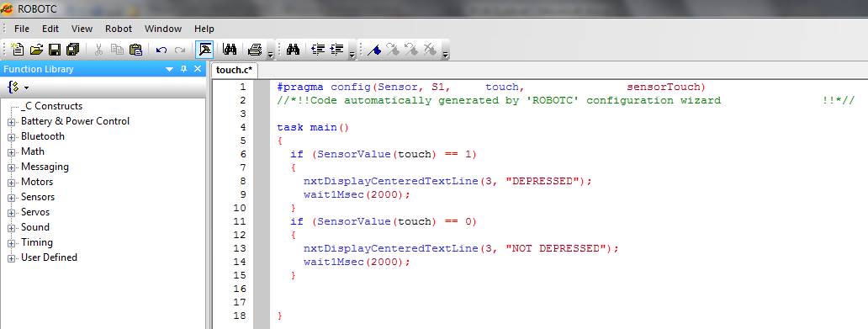Viewport: 868px width, 329px height.
Task: Select the touch.c* editor tab
Action: [x=234, y=70]
